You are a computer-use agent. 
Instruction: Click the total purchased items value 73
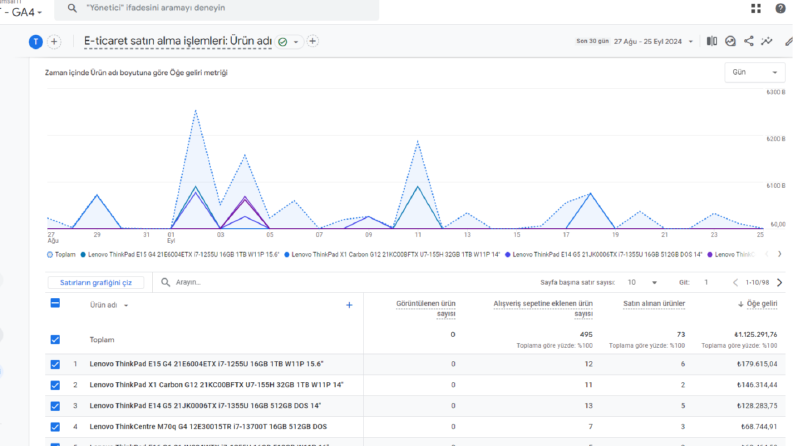point(681,334)
